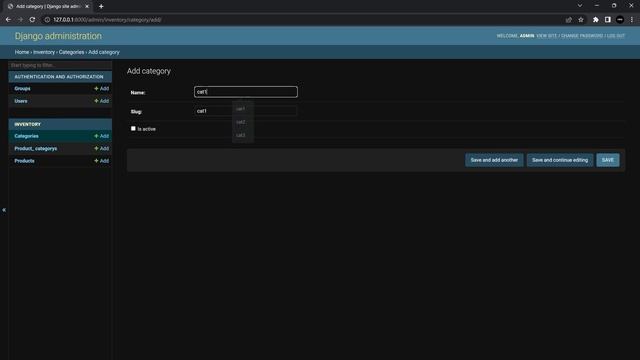The height and width of the screenshot is (360, 640).
Task: Collapse the sidebar with the double-arrow toggle
Action: coord(4,210)
